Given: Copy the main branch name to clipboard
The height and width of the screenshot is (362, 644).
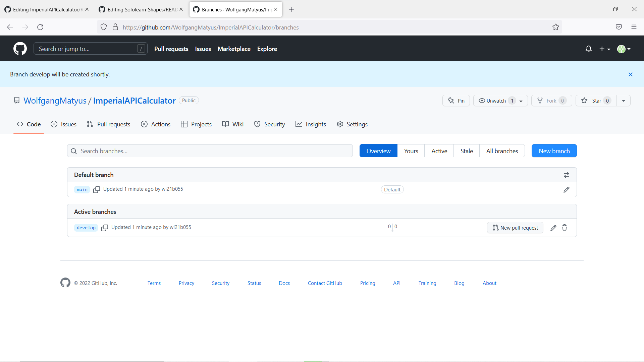Looking at the screenshot, I should tap(97, 189).
